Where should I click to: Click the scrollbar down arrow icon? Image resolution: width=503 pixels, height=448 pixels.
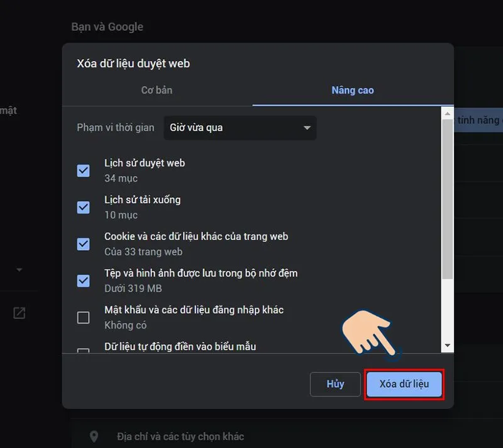pos(447,344)
